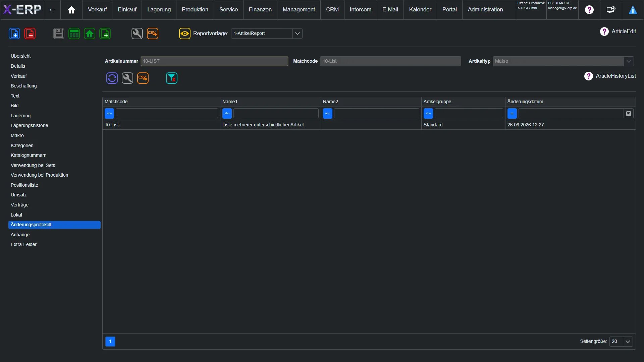Toggle the Matchcode column filter mode button
Viewport: 644px width, 362px height.
tap(109, 114)
